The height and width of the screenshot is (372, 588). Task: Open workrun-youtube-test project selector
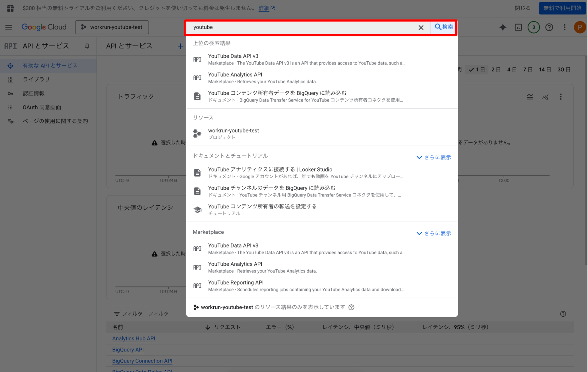(112, 27)
